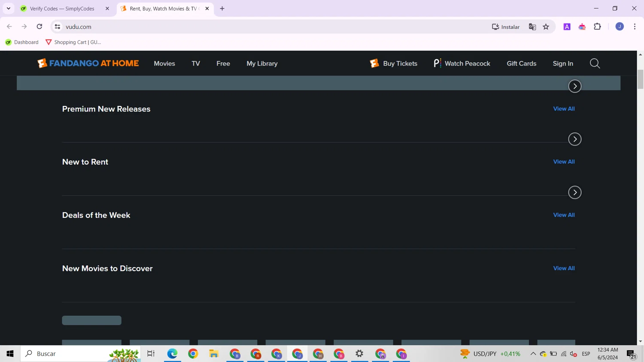The height and width of the screenshot is (362, 644).
Task: Click the page vertical scrollbar thumb
Action: (x=640, y=79)
